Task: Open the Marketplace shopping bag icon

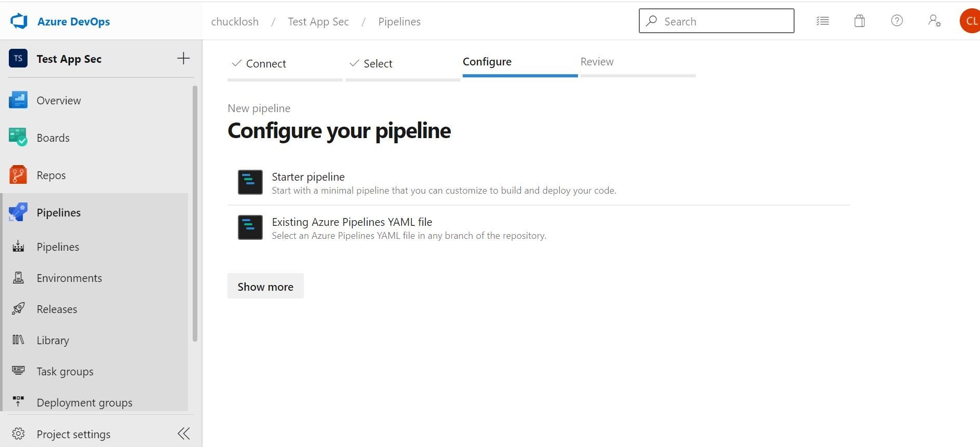Action: (x=860, y=21)
